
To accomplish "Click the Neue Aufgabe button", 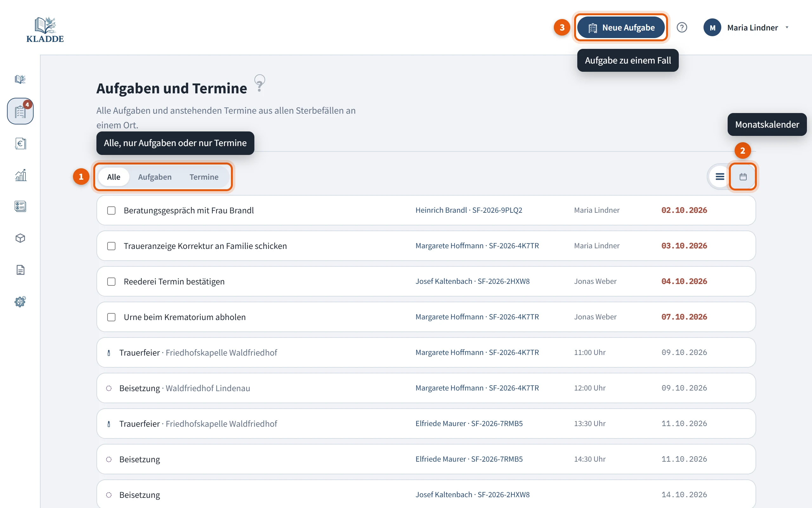I will [x=621, y=28].
